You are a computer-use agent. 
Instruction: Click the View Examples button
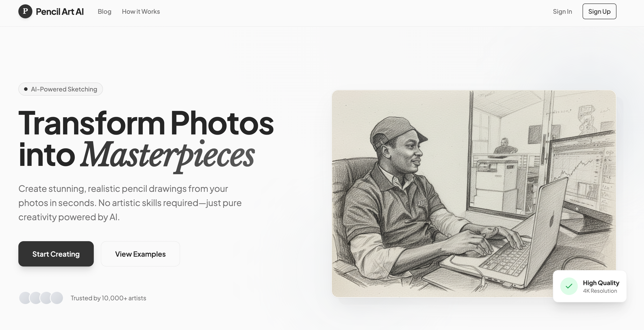(x=140, y=254)
